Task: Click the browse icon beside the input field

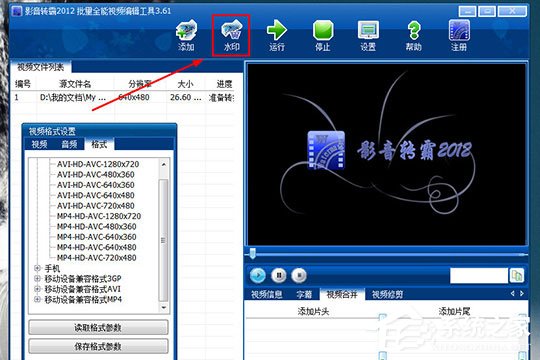Action: tap(517, 275)
